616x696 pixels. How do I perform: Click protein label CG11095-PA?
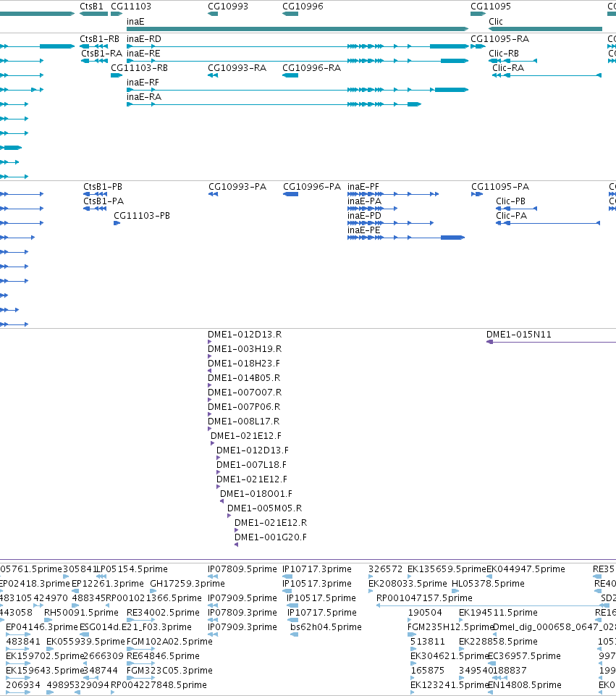500,187
